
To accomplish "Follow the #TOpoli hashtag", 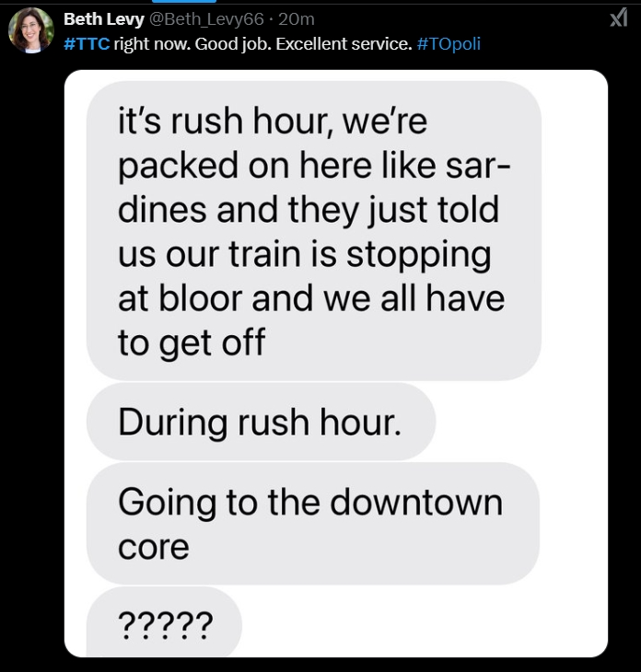I will pyautogui.click(x=449, y=43).
